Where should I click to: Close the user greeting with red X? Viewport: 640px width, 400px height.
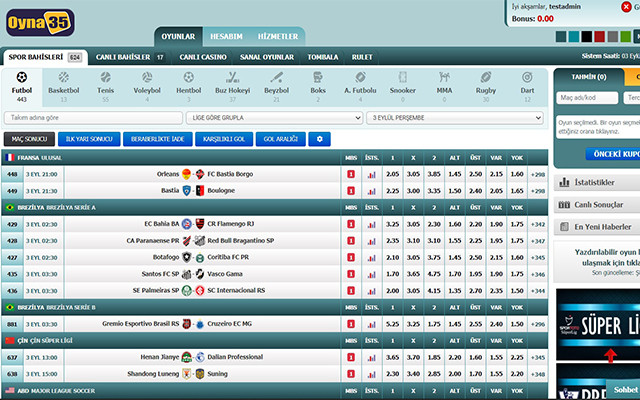626,7
